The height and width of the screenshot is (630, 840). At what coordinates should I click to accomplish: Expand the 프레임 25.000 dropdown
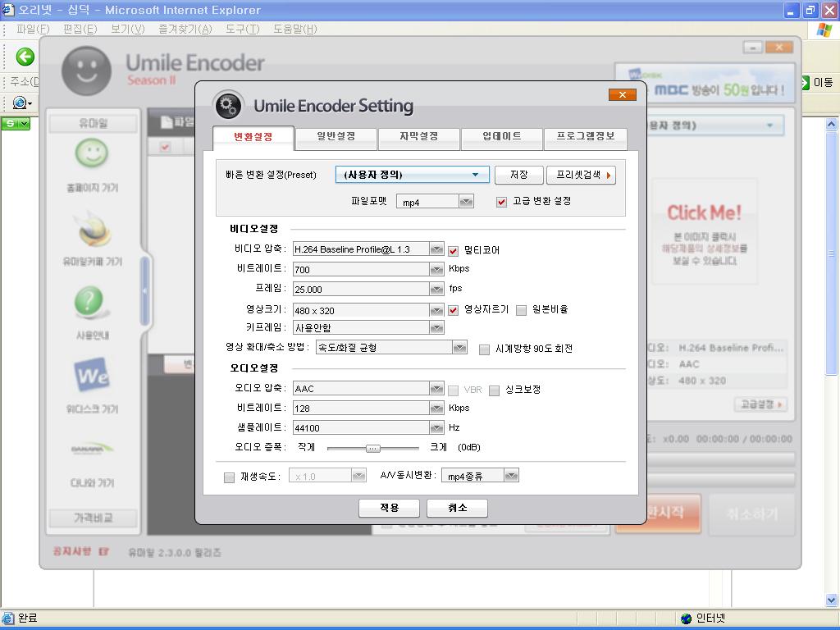[368, 289]
